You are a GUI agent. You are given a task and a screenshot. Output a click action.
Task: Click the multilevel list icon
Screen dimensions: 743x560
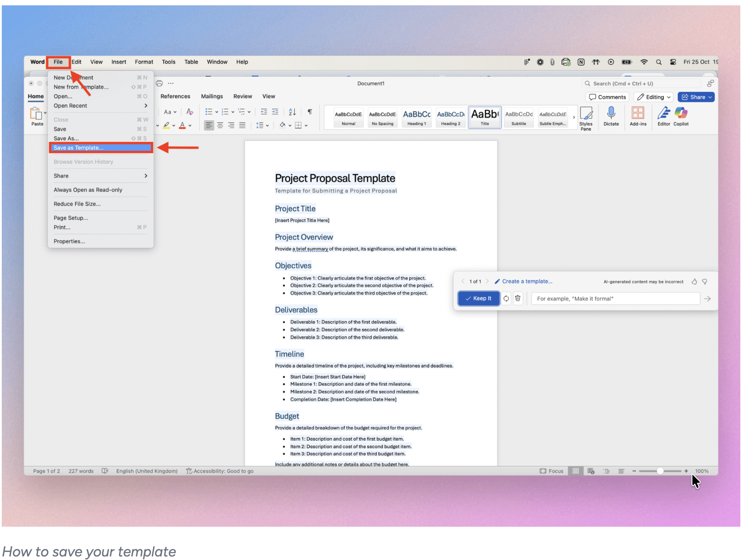coord(241,112)
